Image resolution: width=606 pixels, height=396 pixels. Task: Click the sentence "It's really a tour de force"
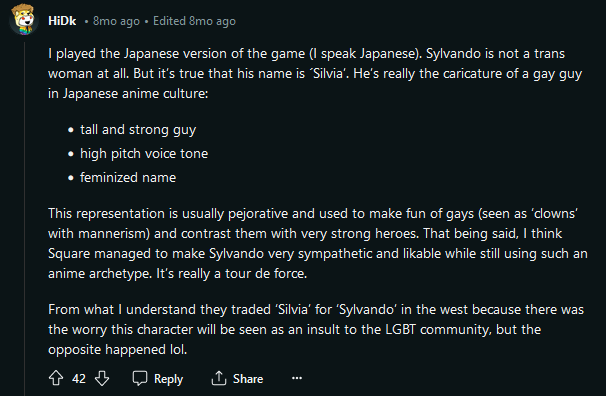tap(232, 274)
